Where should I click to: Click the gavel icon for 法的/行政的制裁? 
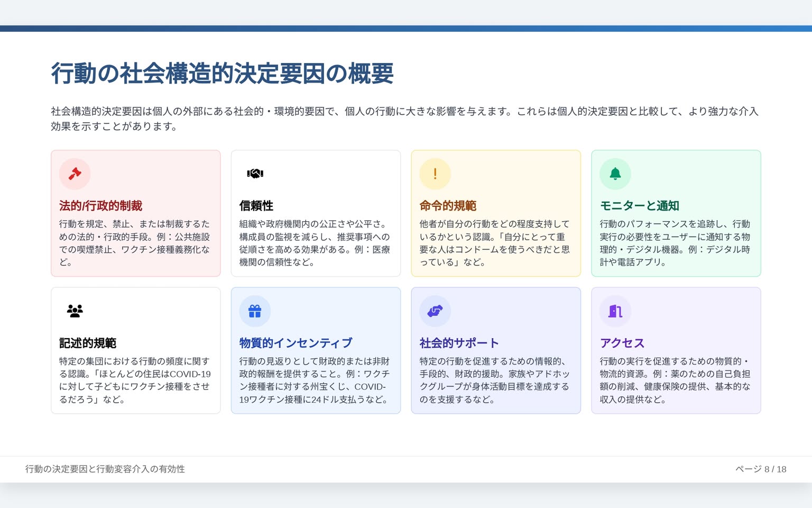pyautogui.click(x=75, y=174)
